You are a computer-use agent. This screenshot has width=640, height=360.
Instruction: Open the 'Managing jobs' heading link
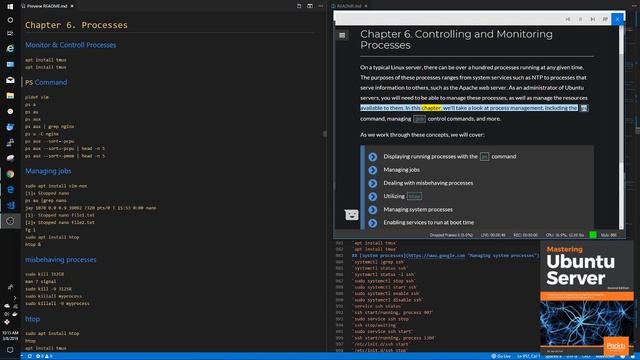(x=48, y=171)
